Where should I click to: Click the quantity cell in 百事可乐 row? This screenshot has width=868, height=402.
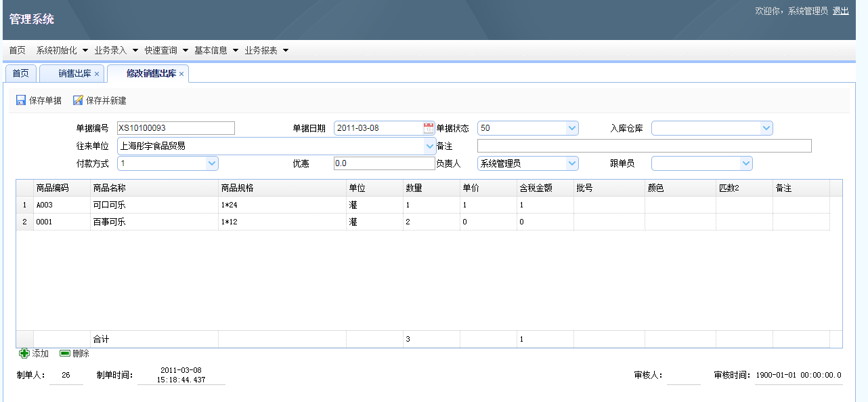[x=431, y=222]
